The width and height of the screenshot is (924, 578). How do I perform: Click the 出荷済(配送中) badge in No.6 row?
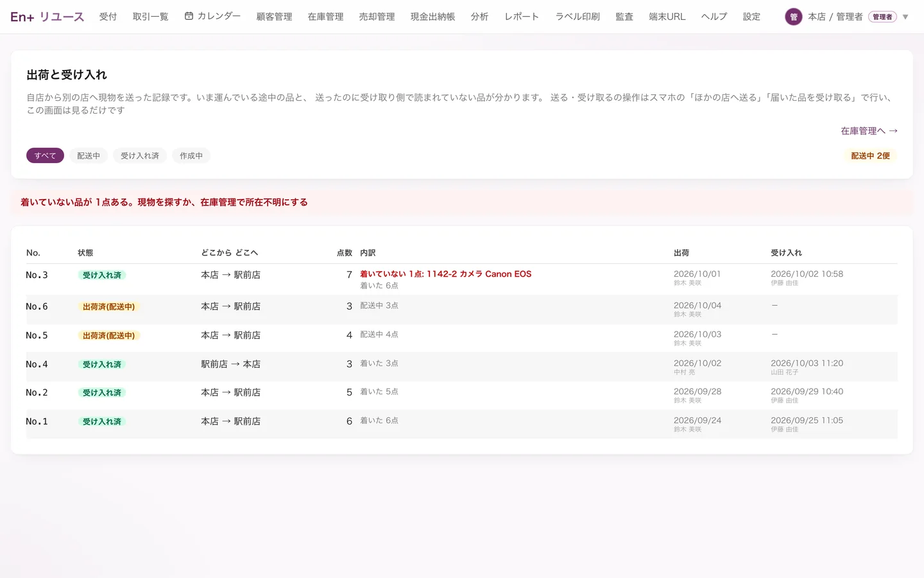[x=108, y=307]
